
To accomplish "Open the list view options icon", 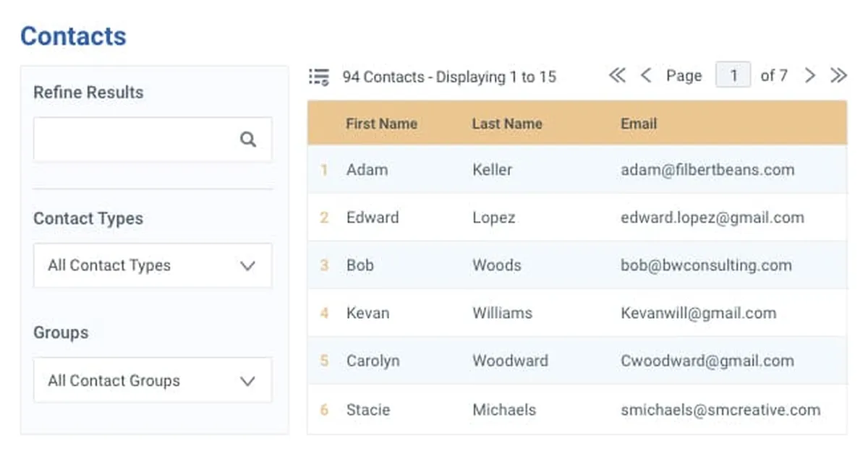I will (318, 77).
